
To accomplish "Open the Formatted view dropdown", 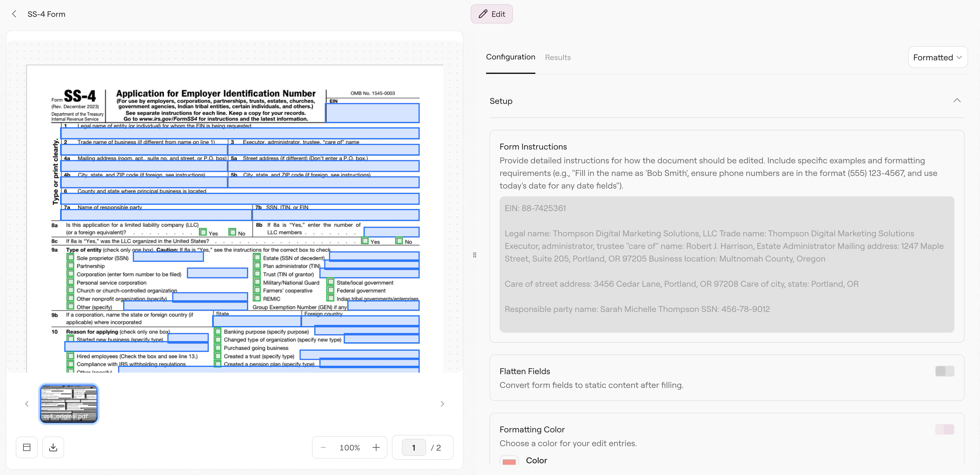I will pos(937,57).
